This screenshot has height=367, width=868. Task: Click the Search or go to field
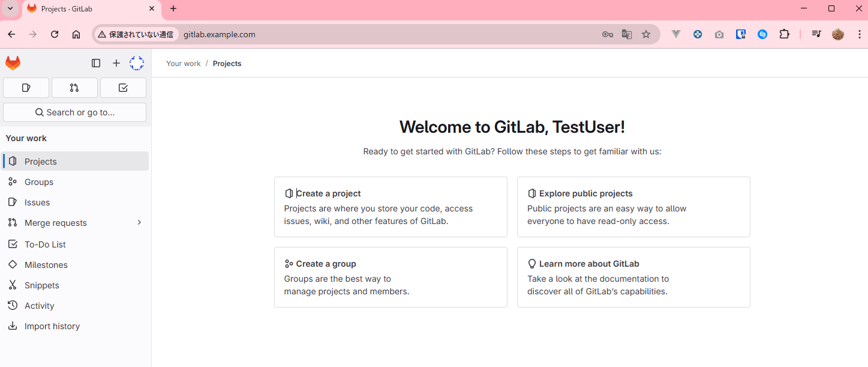point(74,112)
